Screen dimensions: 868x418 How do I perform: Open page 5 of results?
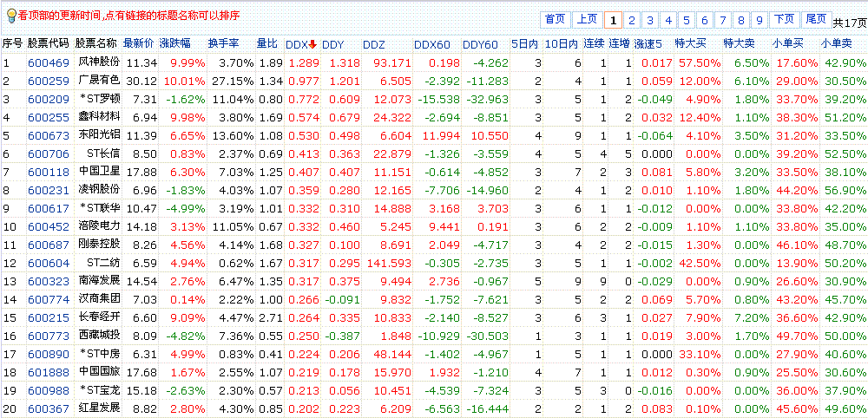pos(687,21)
